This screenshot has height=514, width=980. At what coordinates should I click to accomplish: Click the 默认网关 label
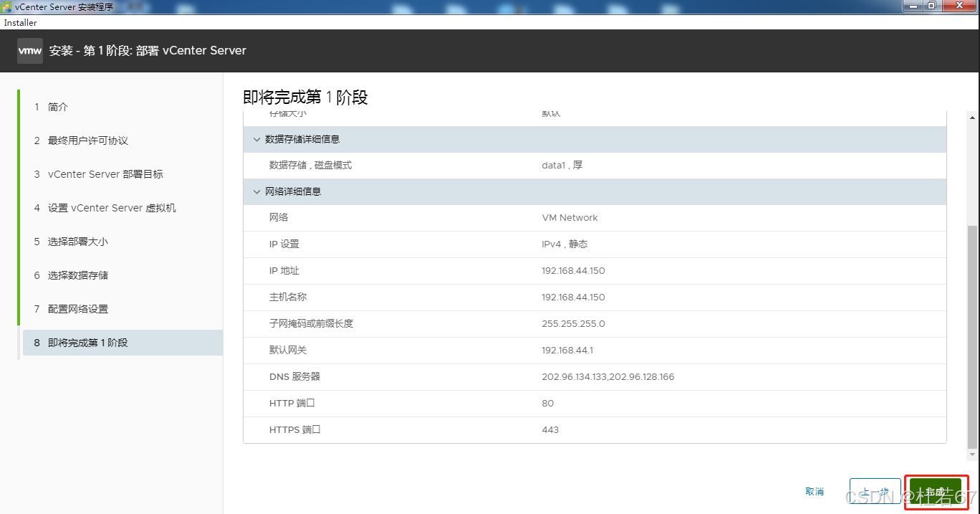pyautogui.click(x=288, y=351)
